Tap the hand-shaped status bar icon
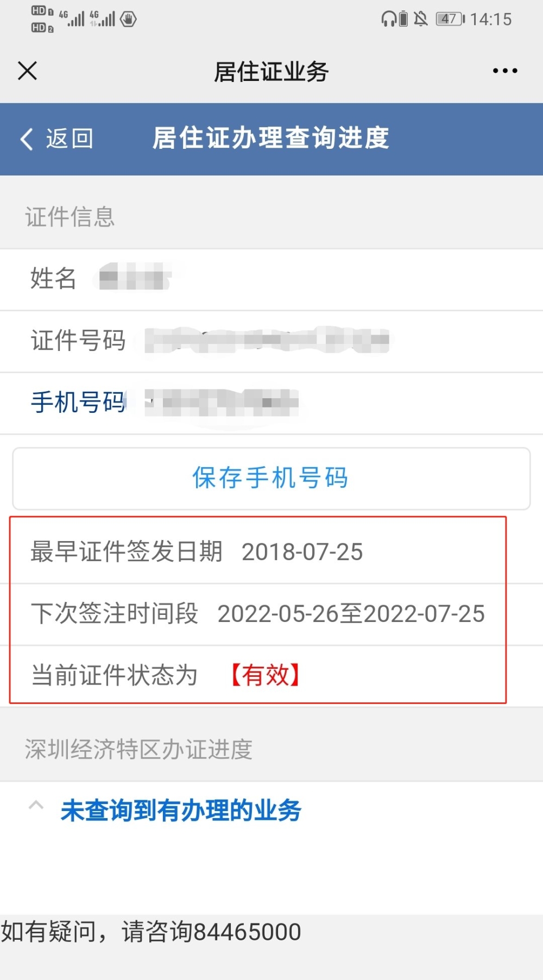The height and width of the screenshot is (980, 543). click(128, 19)
